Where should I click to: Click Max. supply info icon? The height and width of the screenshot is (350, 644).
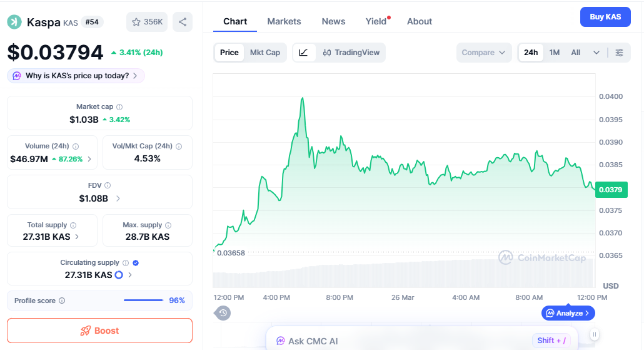(x=168, y=225)
